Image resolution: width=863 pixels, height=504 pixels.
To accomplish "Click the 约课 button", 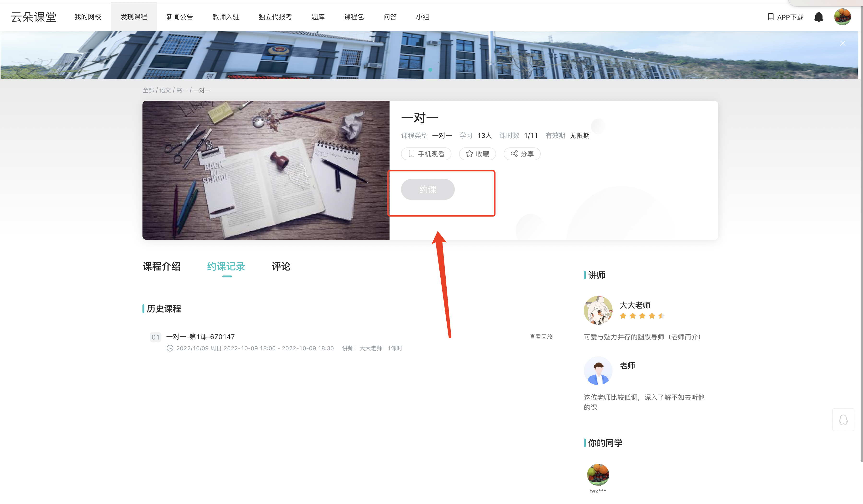I will [428, 189].
